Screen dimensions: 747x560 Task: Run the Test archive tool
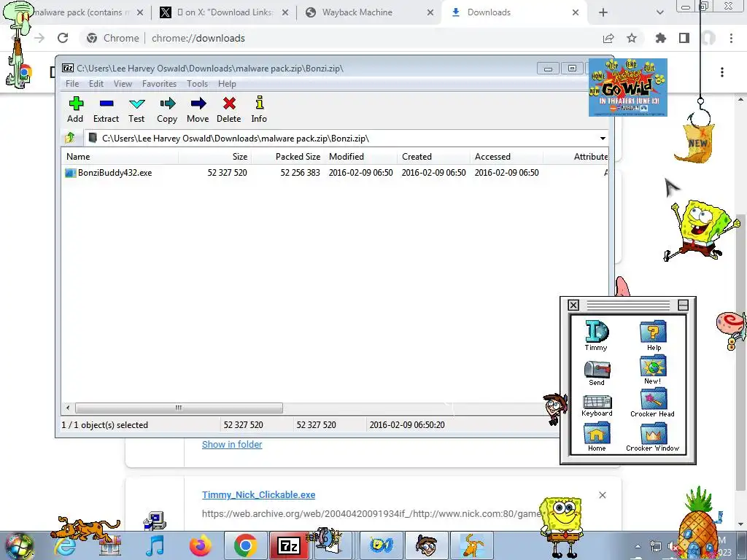(x=136, y=109)
